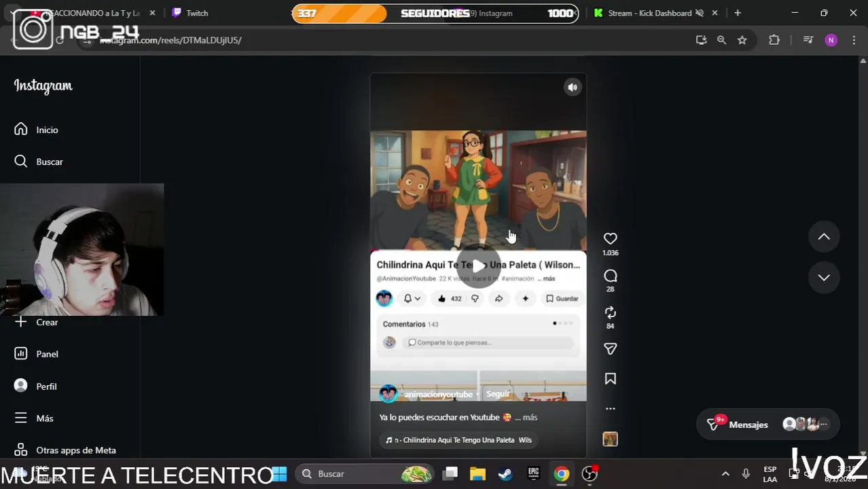Go to the next reel with the down arrow
868x489 pixels.
pos(824,278)
